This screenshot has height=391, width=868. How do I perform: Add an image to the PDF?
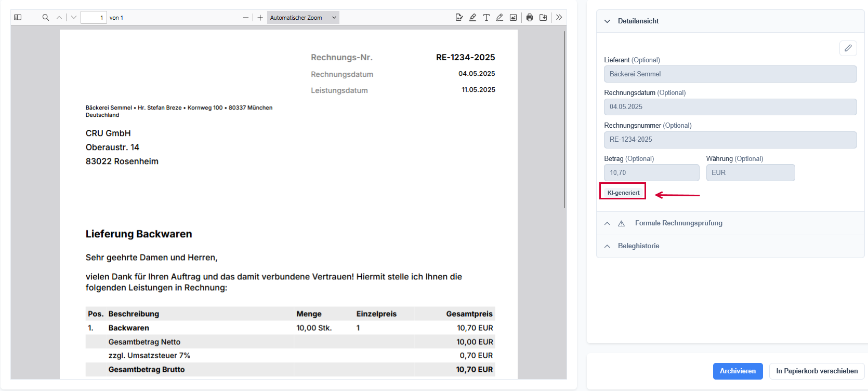[513, 18]
